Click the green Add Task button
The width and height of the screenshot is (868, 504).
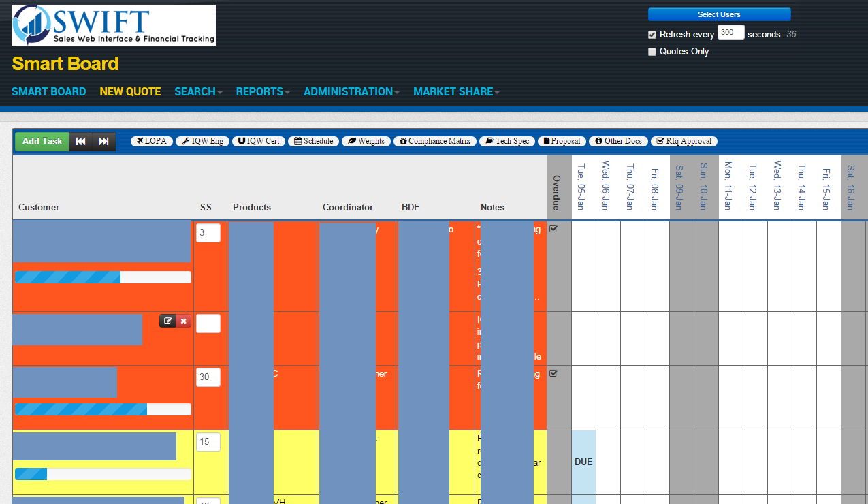pos(42,141)
